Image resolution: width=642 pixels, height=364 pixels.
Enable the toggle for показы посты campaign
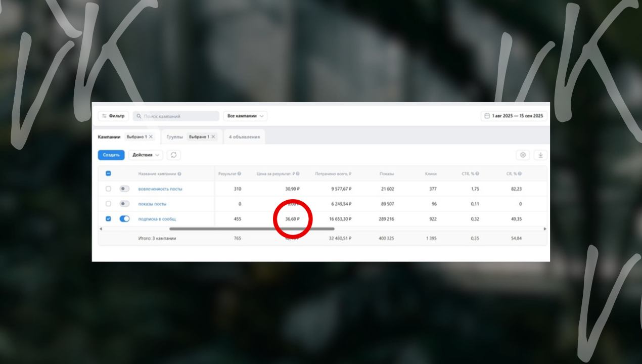[124, 204]
